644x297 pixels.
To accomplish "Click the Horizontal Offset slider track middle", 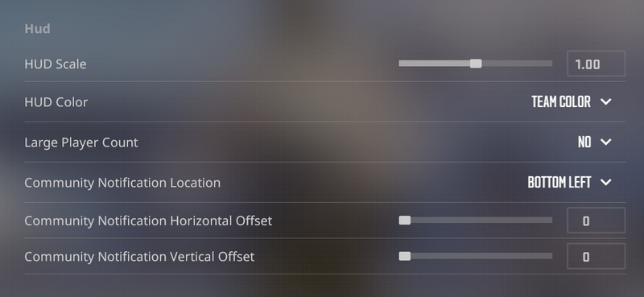I will (x=476, y=221).
